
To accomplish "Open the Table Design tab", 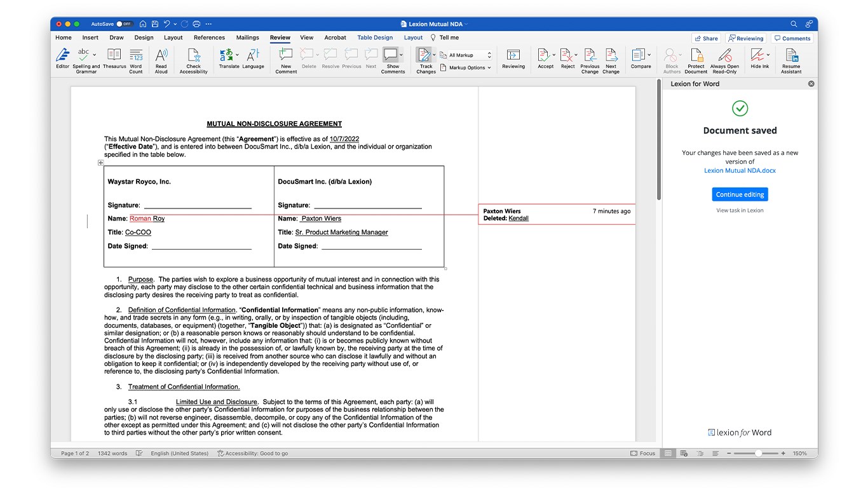I will [x=375, y=37].
